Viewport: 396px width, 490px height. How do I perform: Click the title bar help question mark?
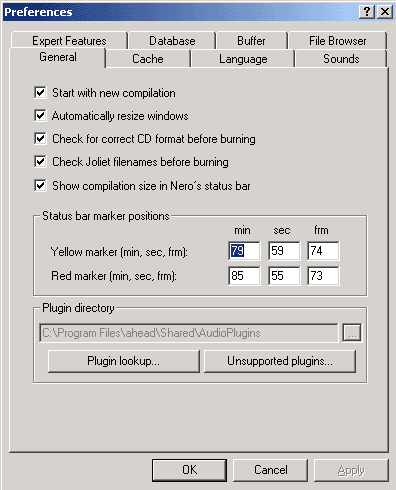(367, 12)
